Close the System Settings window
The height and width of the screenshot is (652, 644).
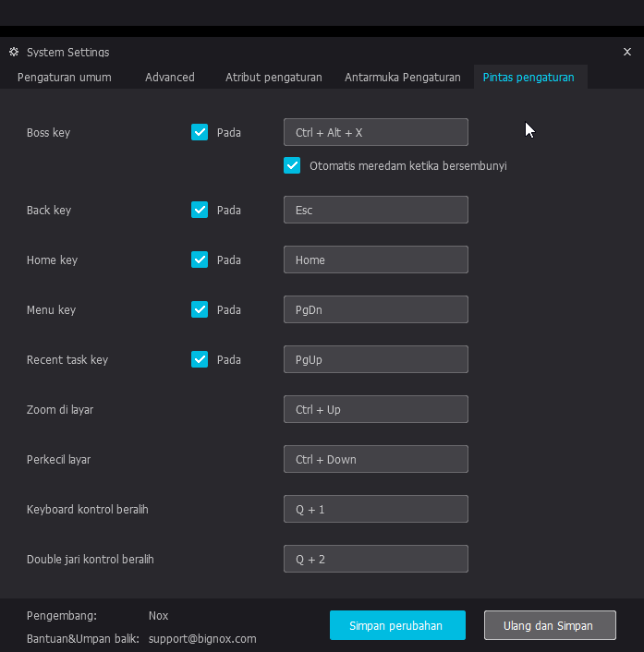point(627,52)
